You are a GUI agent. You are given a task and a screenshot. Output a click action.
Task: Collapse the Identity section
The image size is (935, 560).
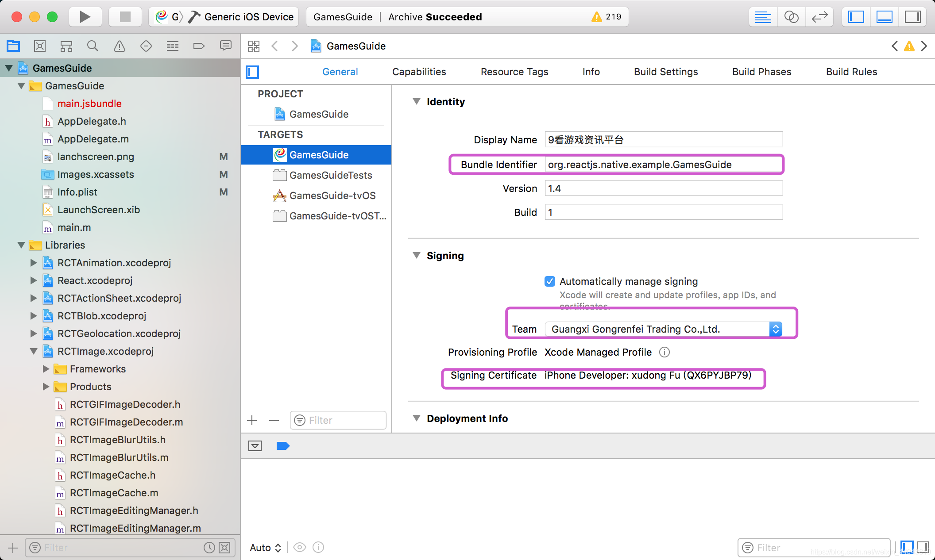417,101
